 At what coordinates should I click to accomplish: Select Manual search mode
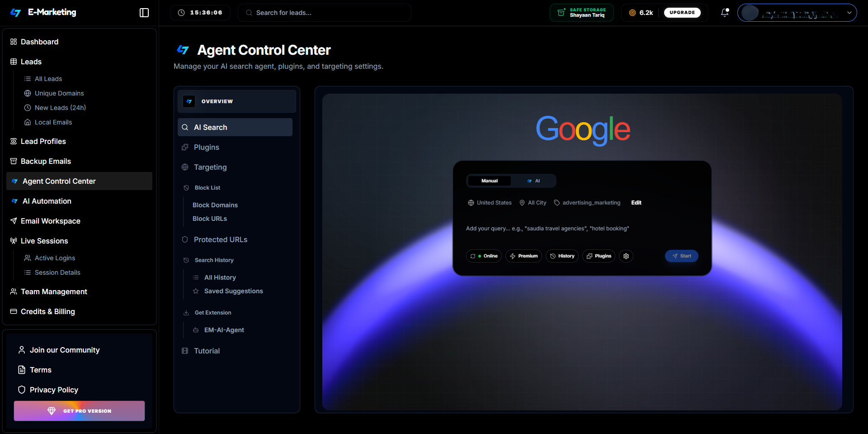coord(489,181)
